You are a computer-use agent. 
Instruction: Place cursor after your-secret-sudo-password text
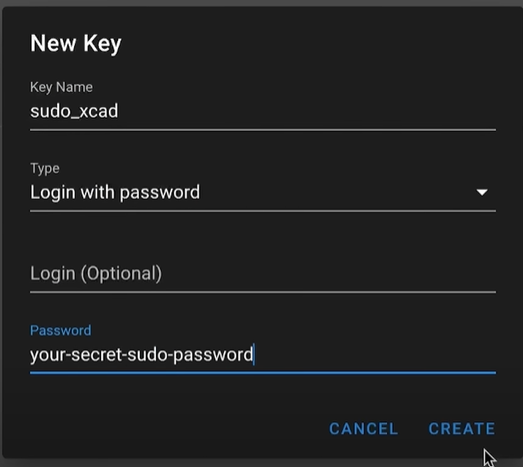pos(254,355)
